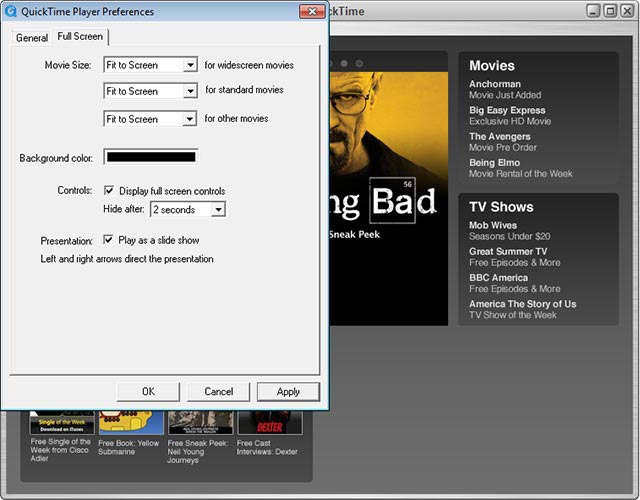Maximize the QuickTime main window

pos(610,11)
